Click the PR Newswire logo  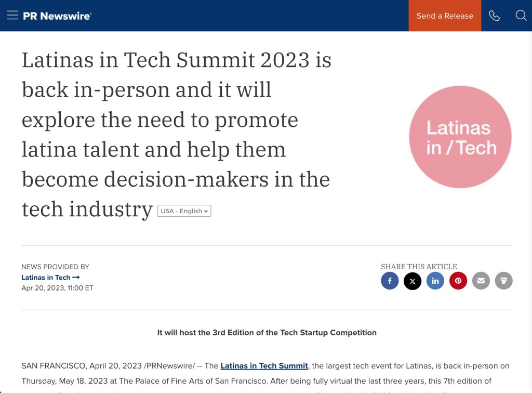(x=57, y=16)
